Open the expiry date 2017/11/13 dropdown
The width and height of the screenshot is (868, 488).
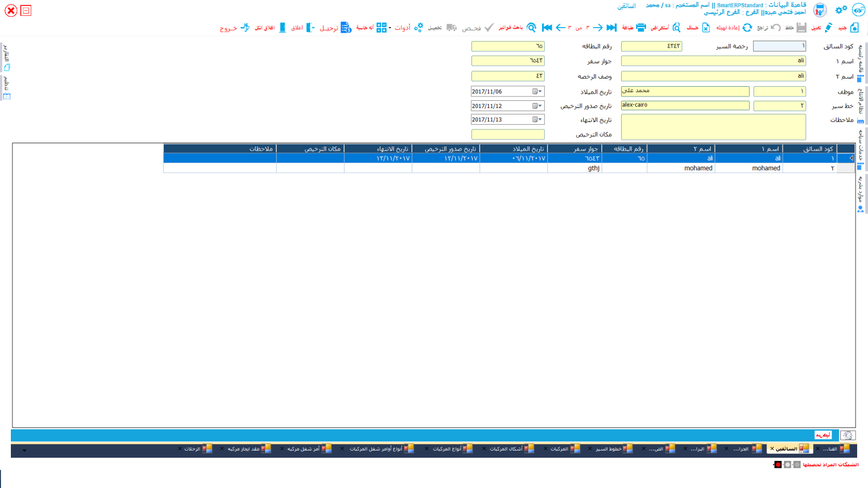(x=537, y=120)
